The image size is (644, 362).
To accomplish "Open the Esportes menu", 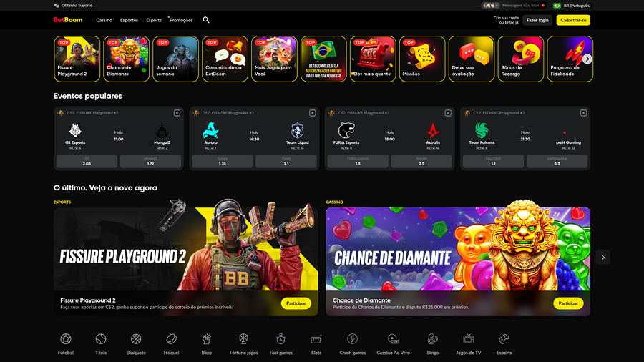I will coord(129,20).
